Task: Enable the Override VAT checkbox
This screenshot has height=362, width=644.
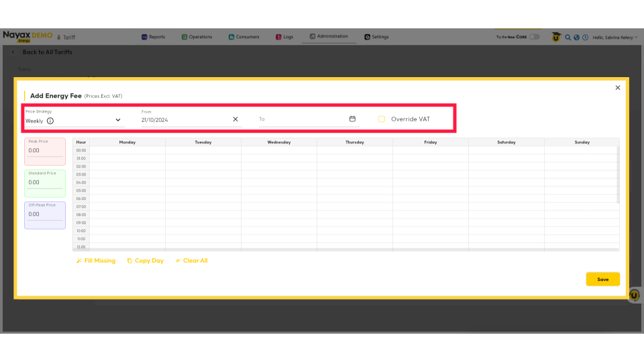Action: click(x=382, y=119)
